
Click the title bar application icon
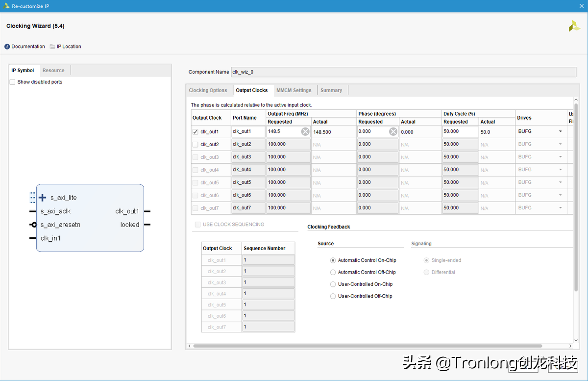click(6, 6)
